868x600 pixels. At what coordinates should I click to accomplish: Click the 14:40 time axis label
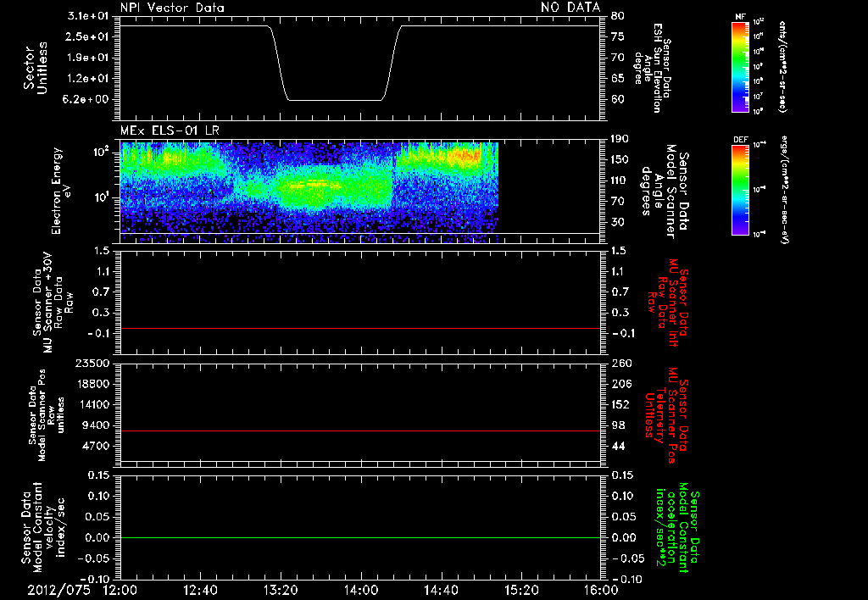441,590
